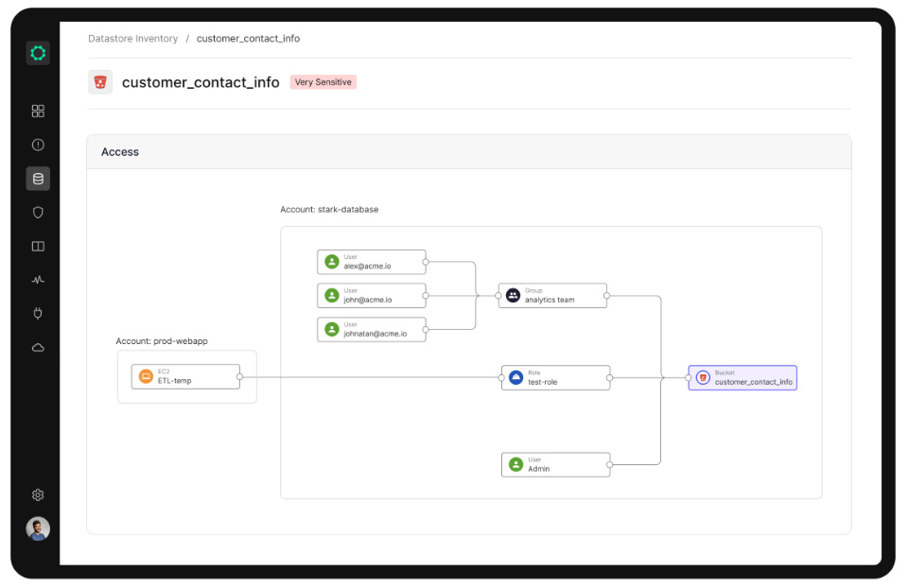
Task: Click the Very Sensitive badge
Action: 323,82
